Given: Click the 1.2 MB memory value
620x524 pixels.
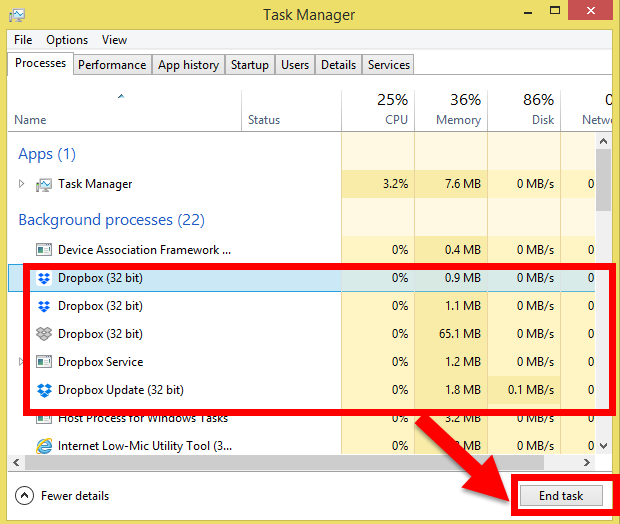Looking at the screenshot, I should click(x=463, y=362).
